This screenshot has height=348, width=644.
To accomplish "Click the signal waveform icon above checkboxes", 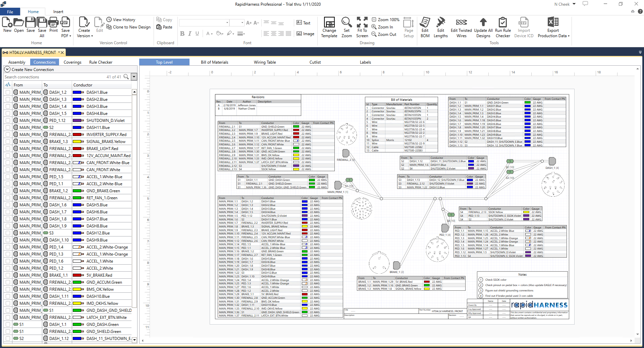I will pos(8,85).
